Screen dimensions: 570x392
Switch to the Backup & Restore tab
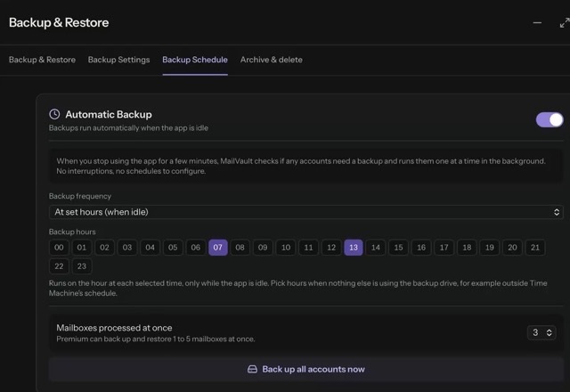(x=42, y=60)
